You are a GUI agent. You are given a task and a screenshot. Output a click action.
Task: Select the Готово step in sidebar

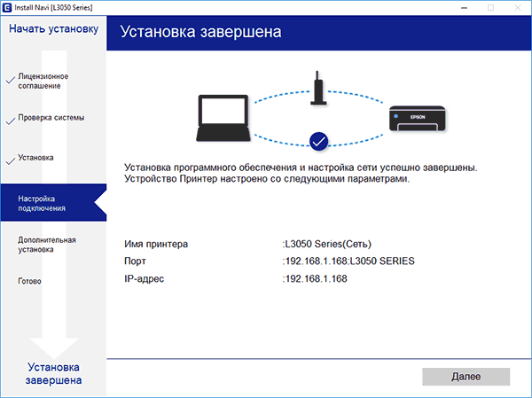(29, 281)
